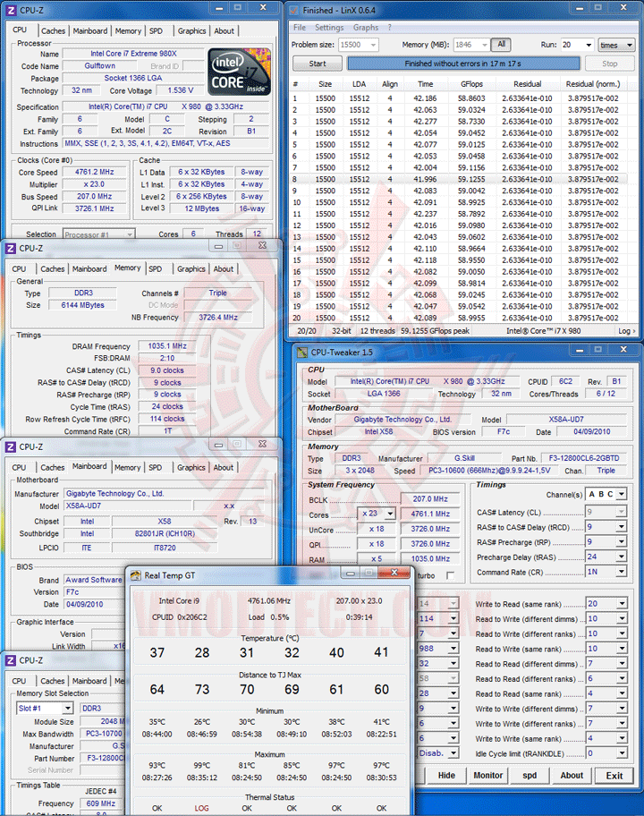Expand the Command Rate (CR) 1N dropdown
Screen dimensions: 644x816
click(x=621, y=572)
